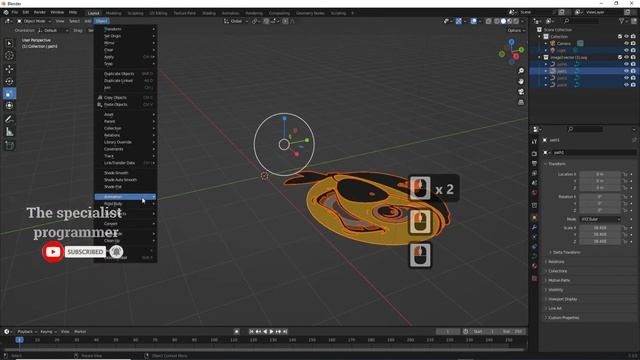Open the Object Mode dropdown
The height and width of the screenshot is (360, 640).
tap(34, 21)
